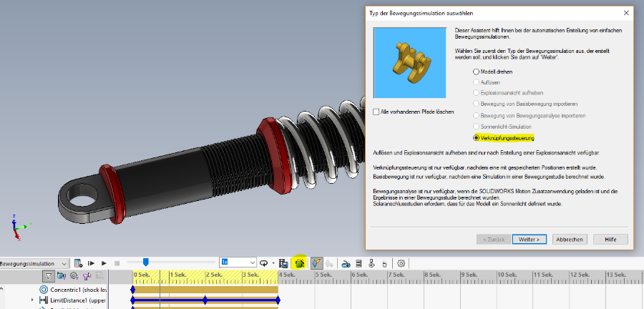Select the 'Modell drehen' radio option
This screenshot has height=309, width=644.
[x=476, y=72]
